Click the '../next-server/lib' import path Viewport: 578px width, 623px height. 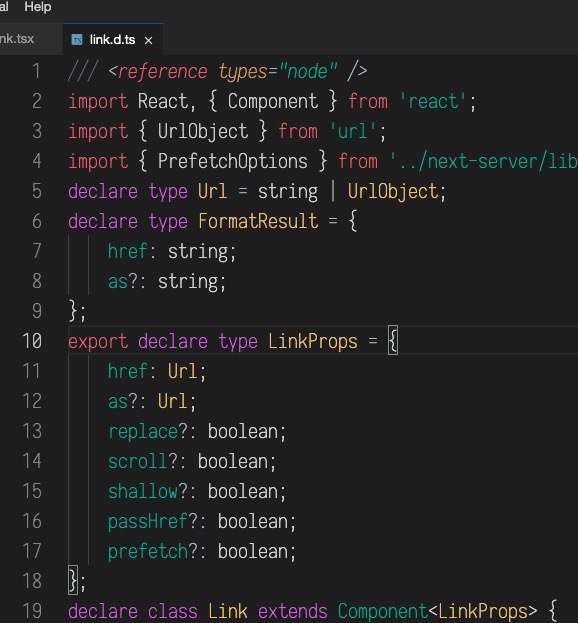[x=483, y=161]
